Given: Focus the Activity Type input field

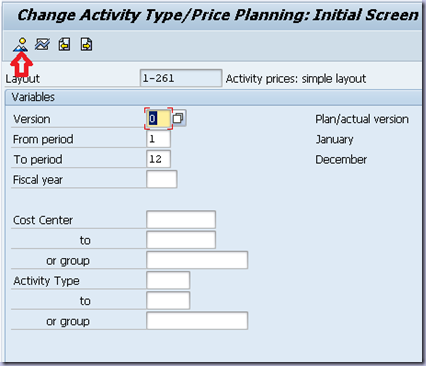Looking at the screenshot, I should click(x=168, y=280).
